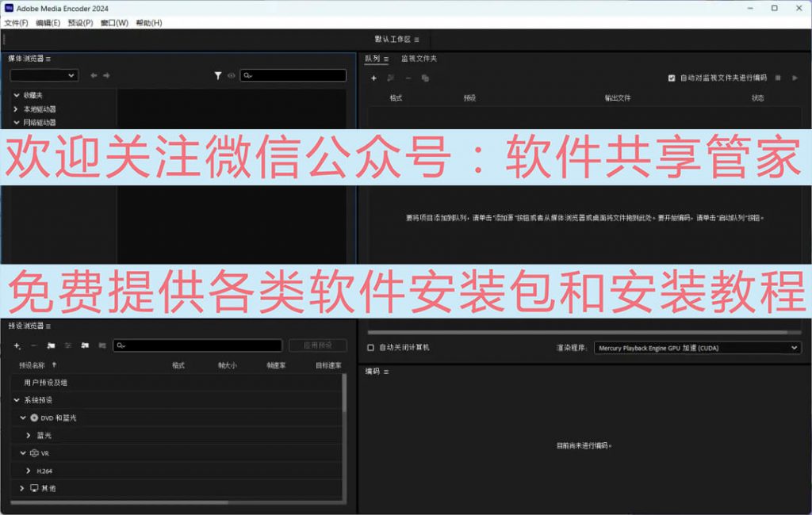Click the 输出文件 column header
Viewport: 812px width, 515px height.
point(618,97)
